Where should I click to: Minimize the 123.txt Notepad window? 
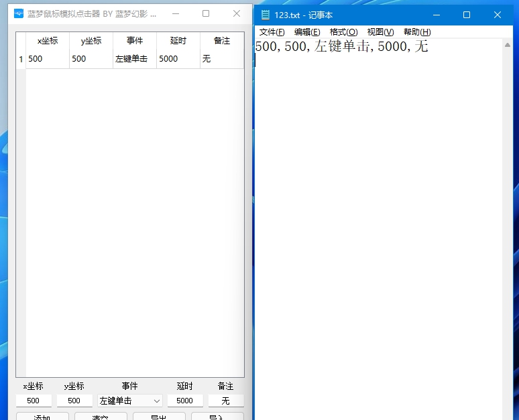point(437,15)
